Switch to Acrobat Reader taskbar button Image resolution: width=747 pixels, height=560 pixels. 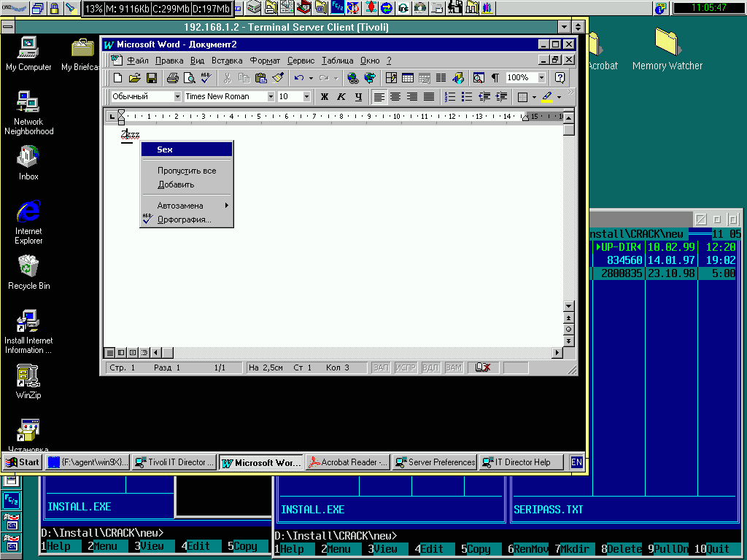click(x=348, y=462)
